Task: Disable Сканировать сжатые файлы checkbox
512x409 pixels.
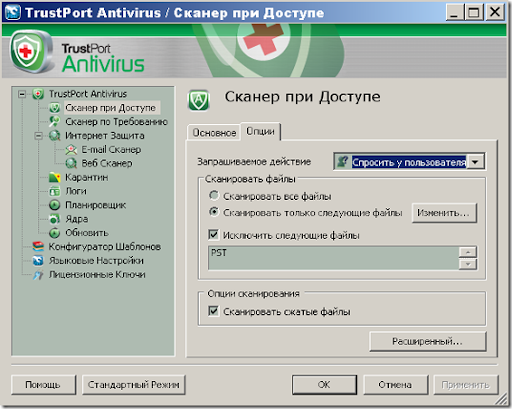Action: 213,311
